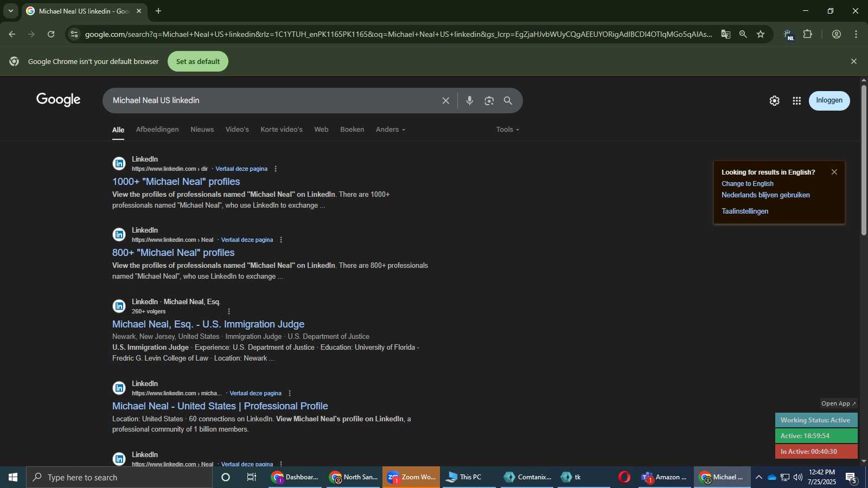The image size is (868, 488).
Task: Open options for Michael Neal United States result
Action: 290,393
